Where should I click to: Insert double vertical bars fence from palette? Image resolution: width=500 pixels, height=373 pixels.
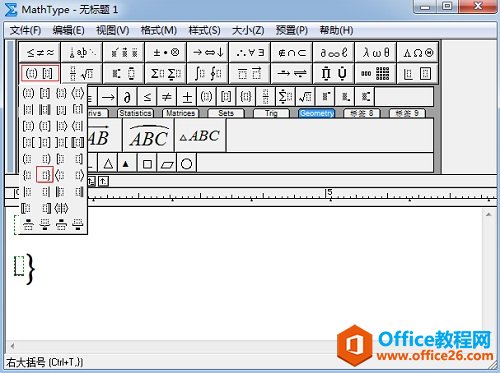45,110
